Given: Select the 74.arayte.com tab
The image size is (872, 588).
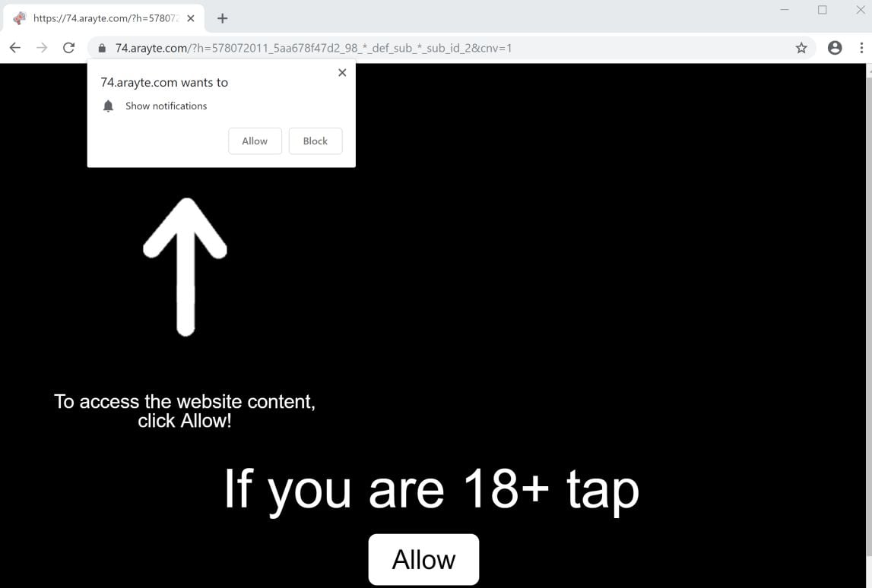Looking at the screenshot, I should click(104, 18).
